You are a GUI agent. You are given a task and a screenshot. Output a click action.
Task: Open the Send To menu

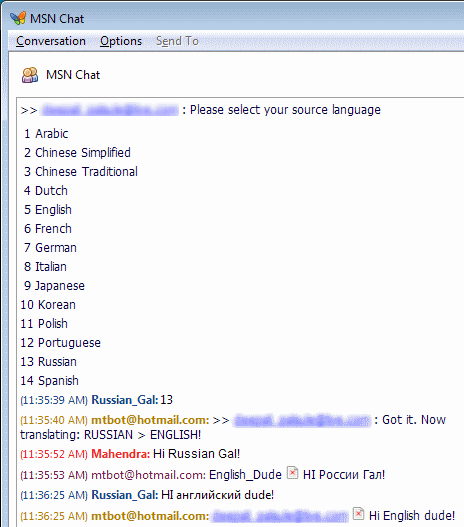pos(177,41)
